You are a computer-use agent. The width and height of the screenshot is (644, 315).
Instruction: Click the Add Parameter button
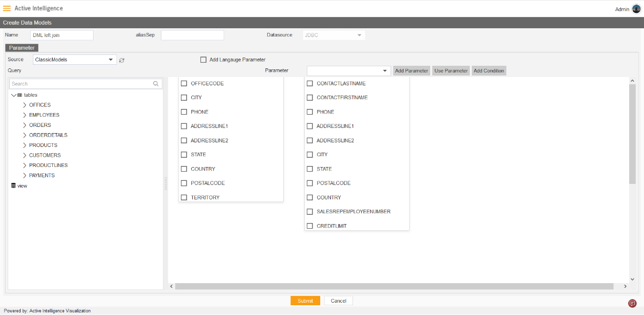coord(411,71)
